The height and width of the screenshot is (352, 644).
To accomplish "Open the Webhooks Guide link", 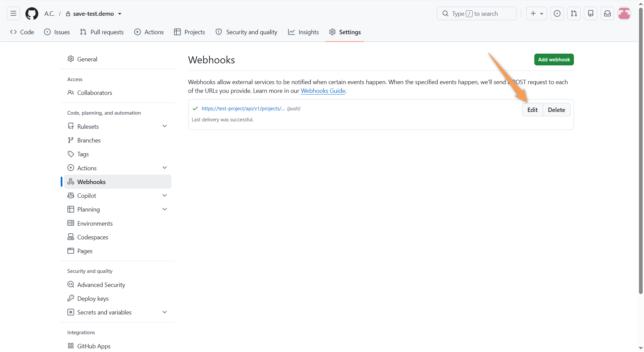I will pyautogui.click(x=323, y=91).
